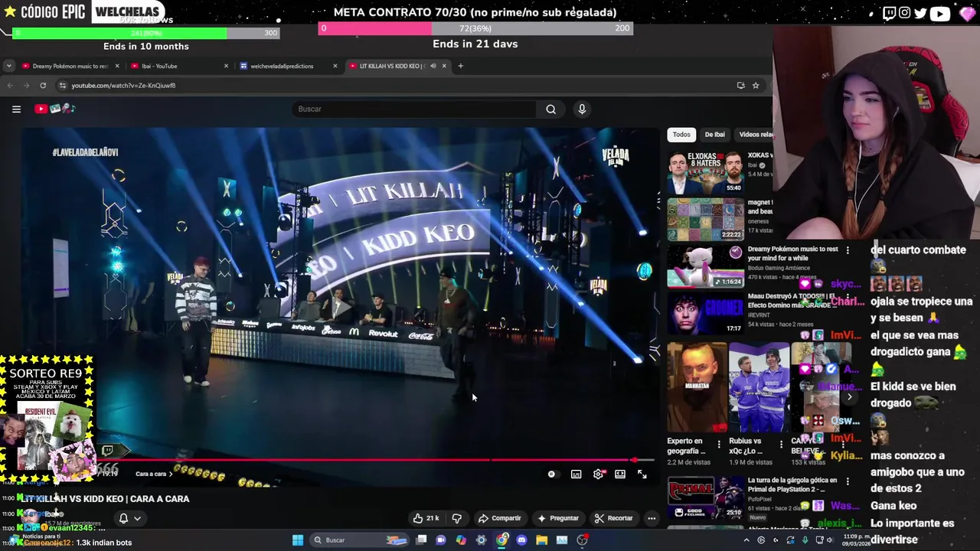Like the video with 21 k likes

(426, 518)
